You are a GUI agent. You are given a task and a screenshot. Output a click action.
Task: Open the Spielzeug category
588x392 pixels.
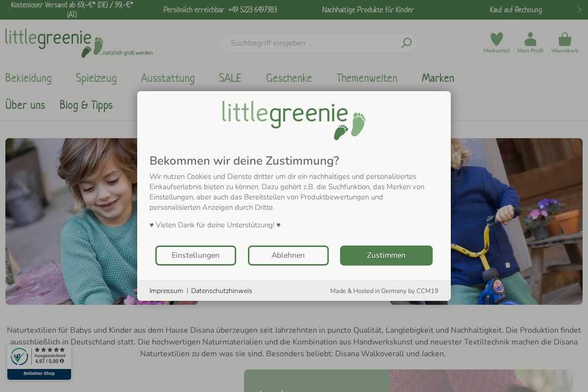pos(96,78)
